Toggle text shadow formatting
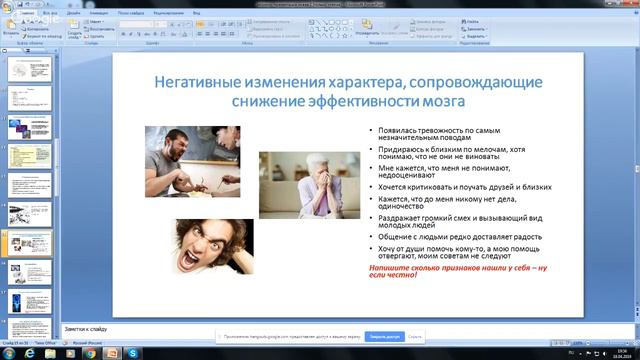 pyautogui.click(x=155, y=34)
